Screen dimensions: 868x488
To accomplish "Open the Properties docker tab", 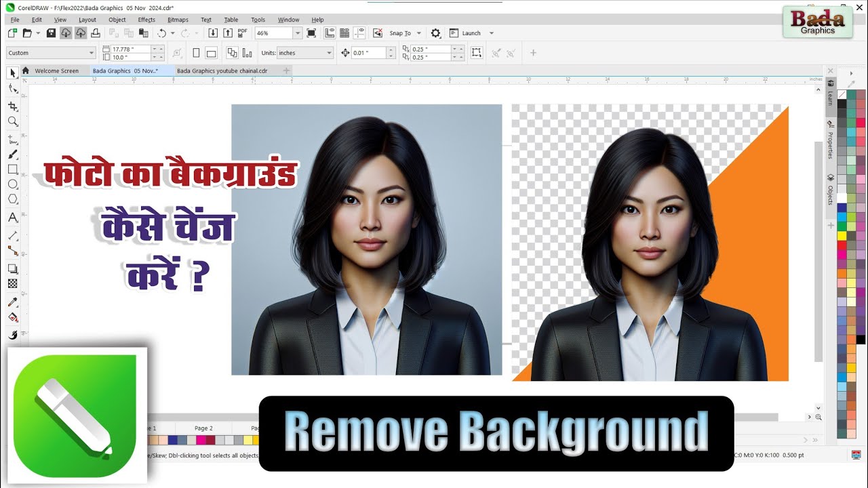I will (x=829, y=140).
